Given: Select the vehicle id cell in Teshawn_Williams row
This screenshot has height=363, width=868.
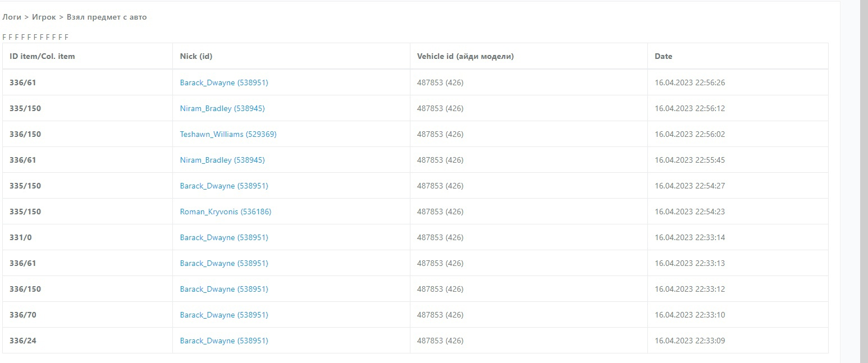Looking at the screenshot, I should pyautogui.click(x=440, y=134).
